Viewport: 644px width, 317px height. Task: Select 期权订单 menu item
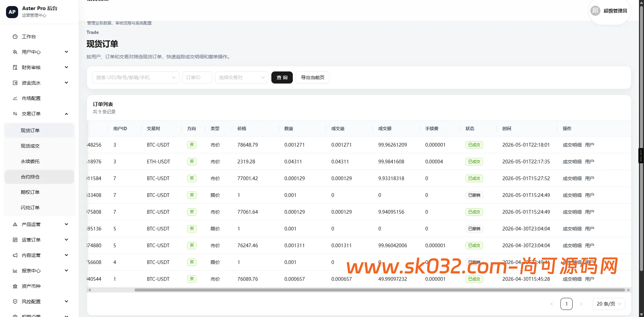39,192
